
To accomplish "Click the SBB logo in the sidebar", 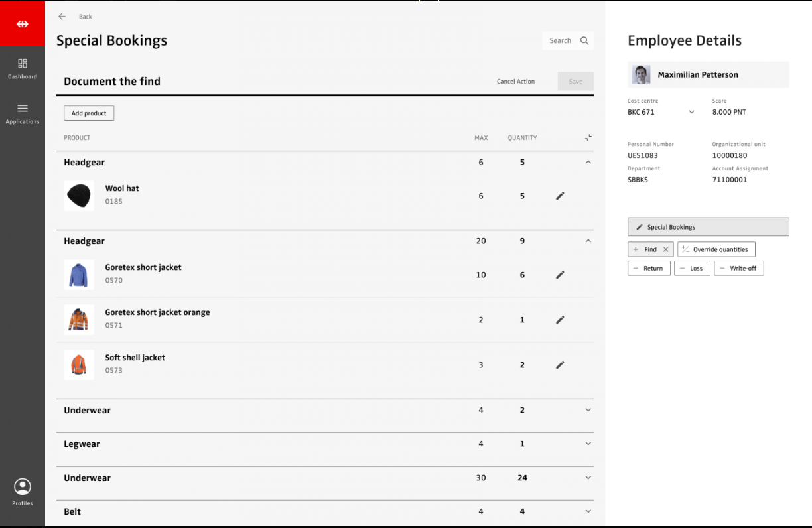I will [x=23, y=24].
